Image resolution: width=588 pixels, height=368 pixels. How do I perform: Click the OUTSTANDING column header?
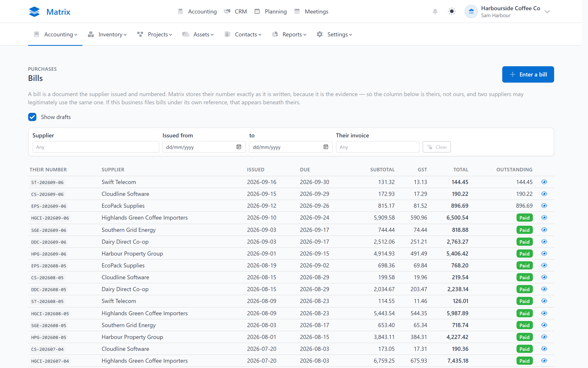tap(514, 170)
